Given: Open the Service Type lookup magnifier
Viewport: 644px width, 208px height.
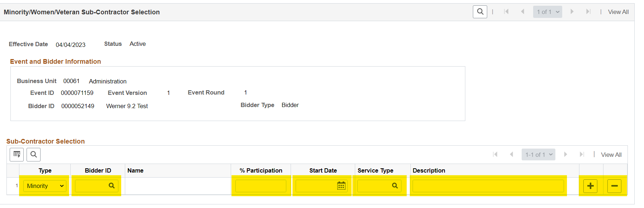Looking at the screenshot, I should click(x=395, y=186).
